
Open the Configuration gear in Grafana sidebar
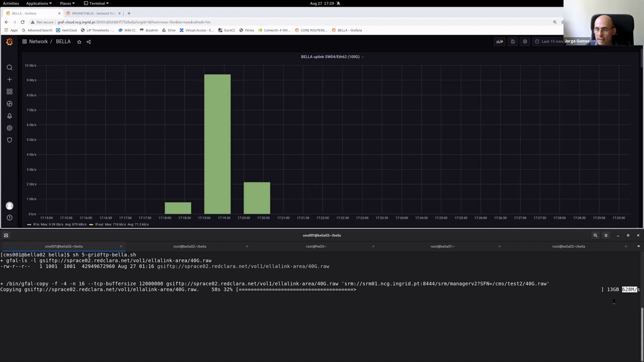[x=9, y=128]
